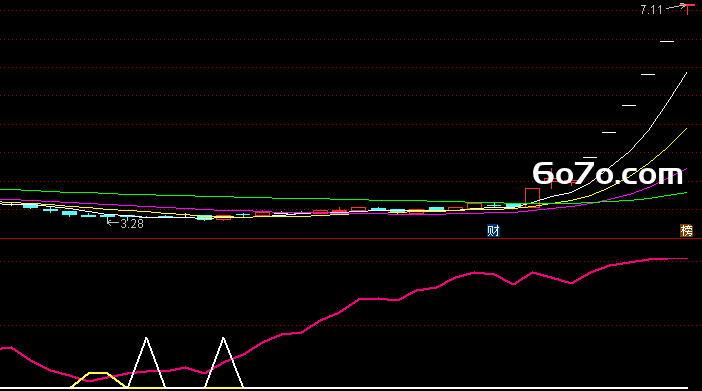Click the red divider between chart panes
Viewport: 702px width, 391px height.
pyautogui.click(x=351, y=239)
